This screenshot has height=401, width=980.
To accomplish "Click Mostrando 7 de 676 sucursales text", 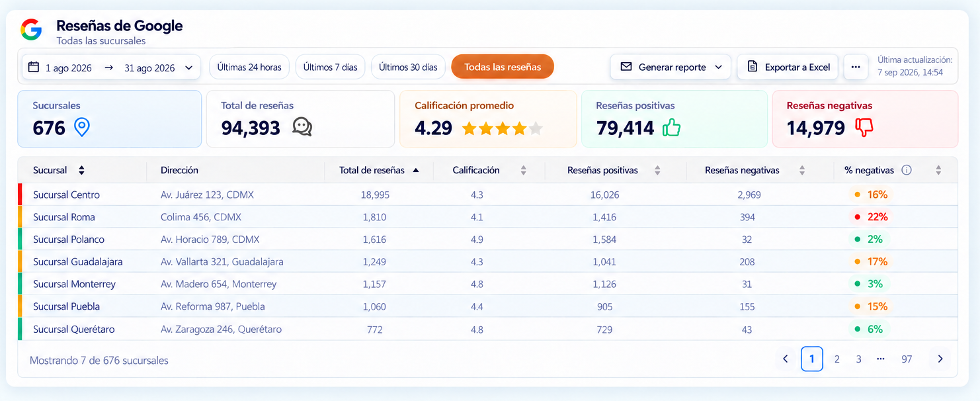I will 99,361.
